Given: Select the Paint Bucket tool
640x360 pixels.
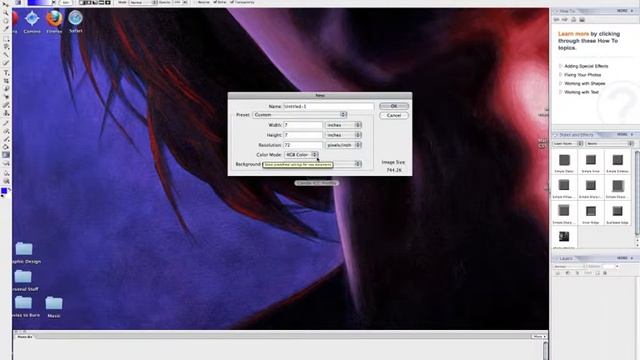Looking at the screenshot, I should pos(6,147).
